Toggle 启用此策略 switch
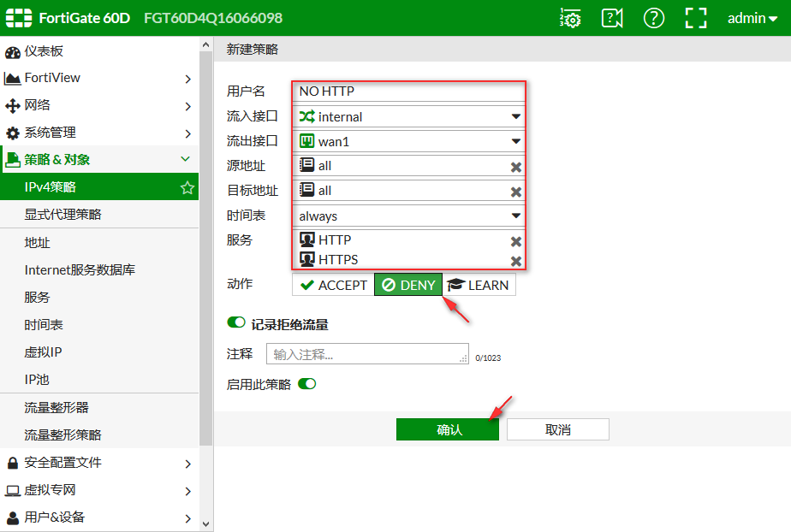This screenshot has height=532, width=791. pos(306,384)
